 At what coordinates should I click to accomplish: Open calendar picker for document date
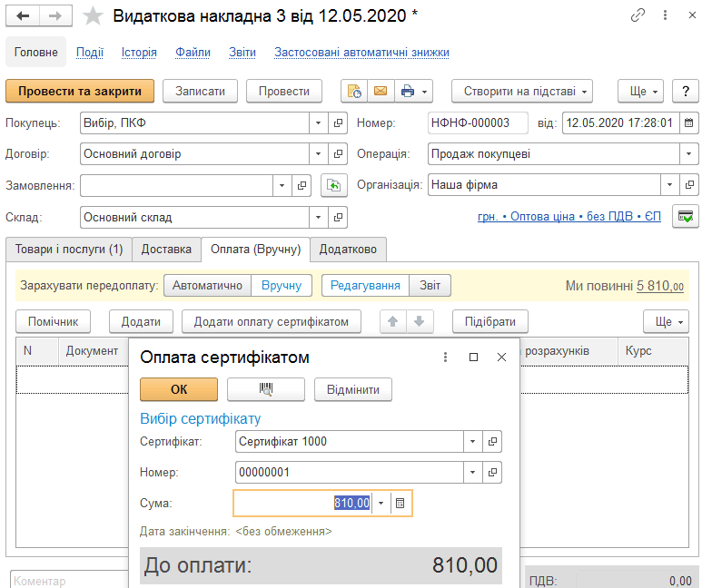pyautogui.click(x=689, y=122)
